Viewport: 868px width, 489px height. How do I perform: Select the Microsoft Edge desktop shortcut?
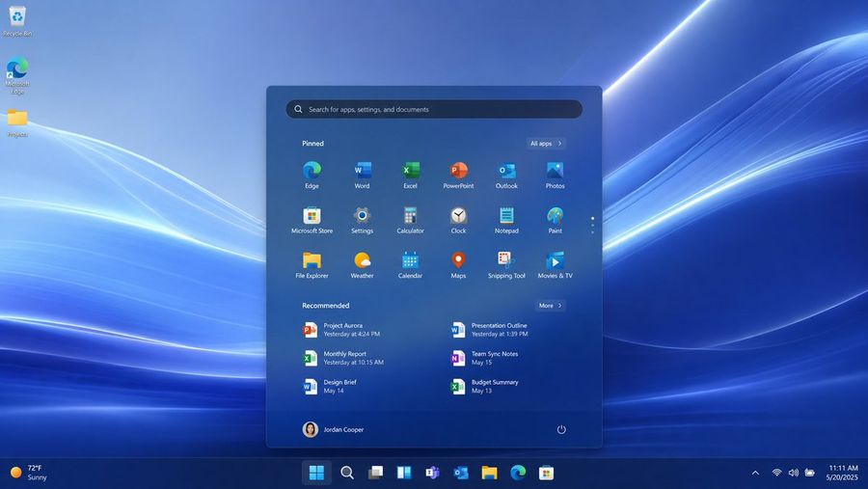(x=17, y=76)
